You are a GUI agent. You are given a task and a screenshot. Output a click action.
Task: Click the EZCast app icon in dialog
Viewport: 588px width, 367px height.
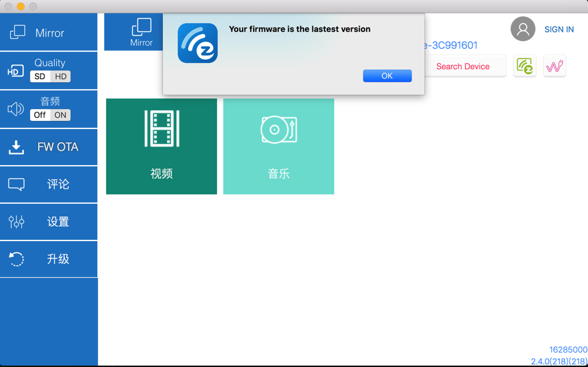click(x=198, y=43)
